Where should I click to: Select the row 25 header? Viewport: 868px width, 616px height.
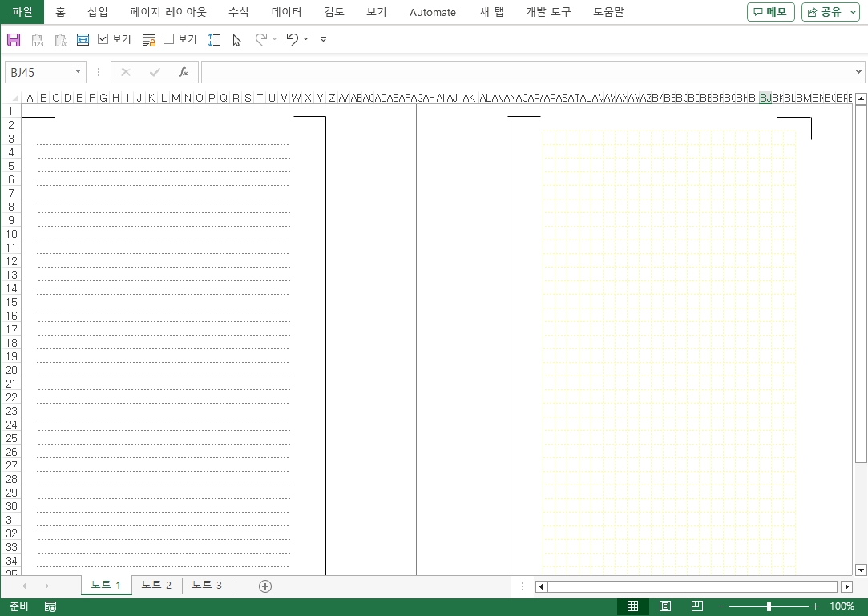coord(11,438)
